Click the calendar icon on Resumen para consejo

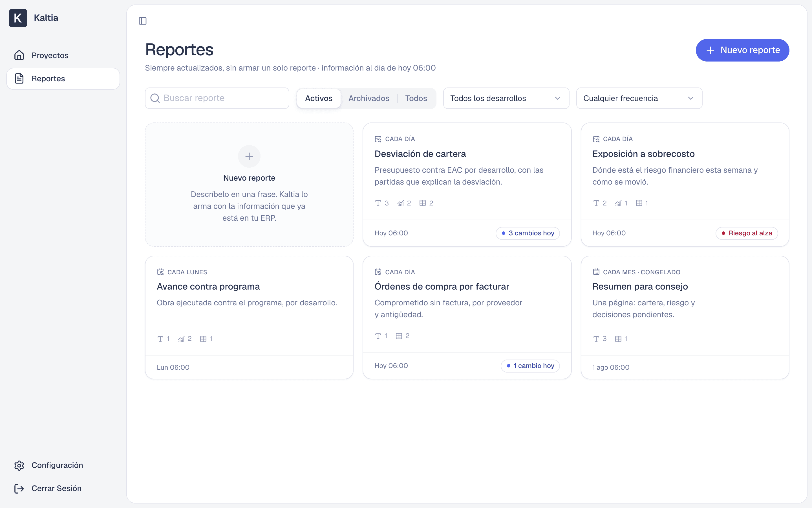tap(596, 272)
